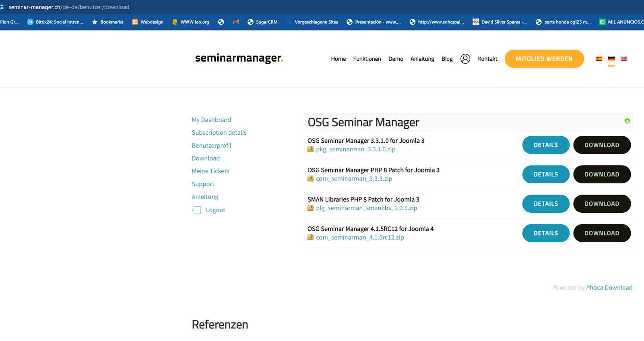View DETAILS for Seminar Manager 3.3.1.0

coord(546,145)
